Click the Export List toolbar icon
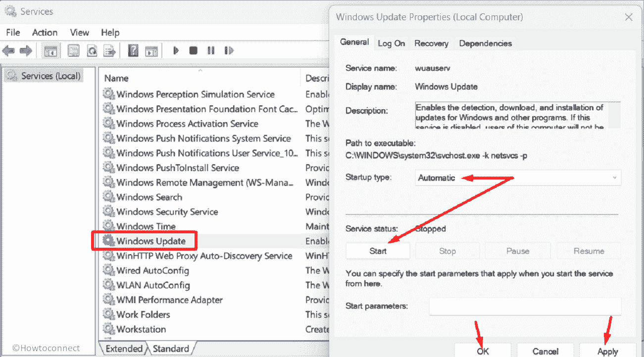 point(110,50)
